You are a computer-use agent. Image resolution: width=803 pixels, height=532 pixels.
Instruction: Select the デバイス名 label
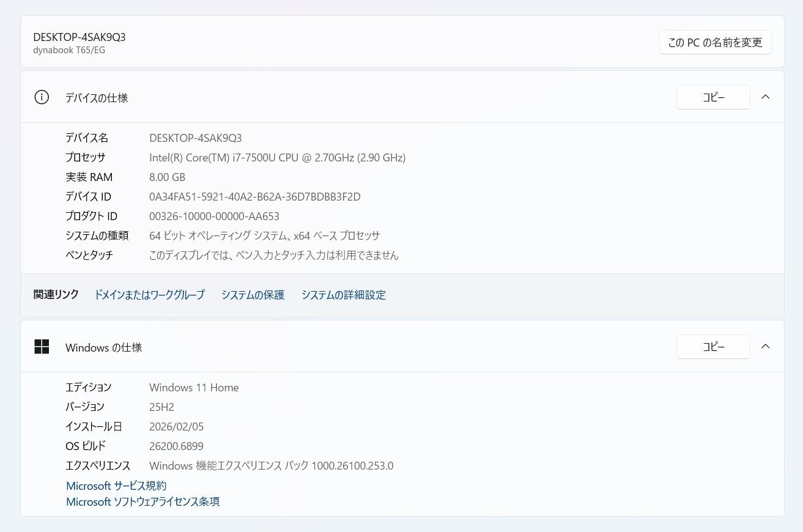point(86,138)
